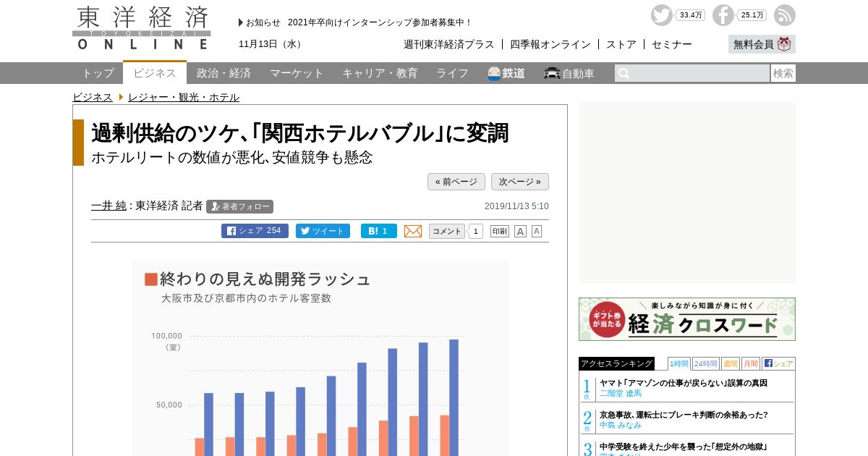Open the 鉄道 tab with train icon
Image resolution: width=868 pixels, height=456 pixels.
(506, 73)
